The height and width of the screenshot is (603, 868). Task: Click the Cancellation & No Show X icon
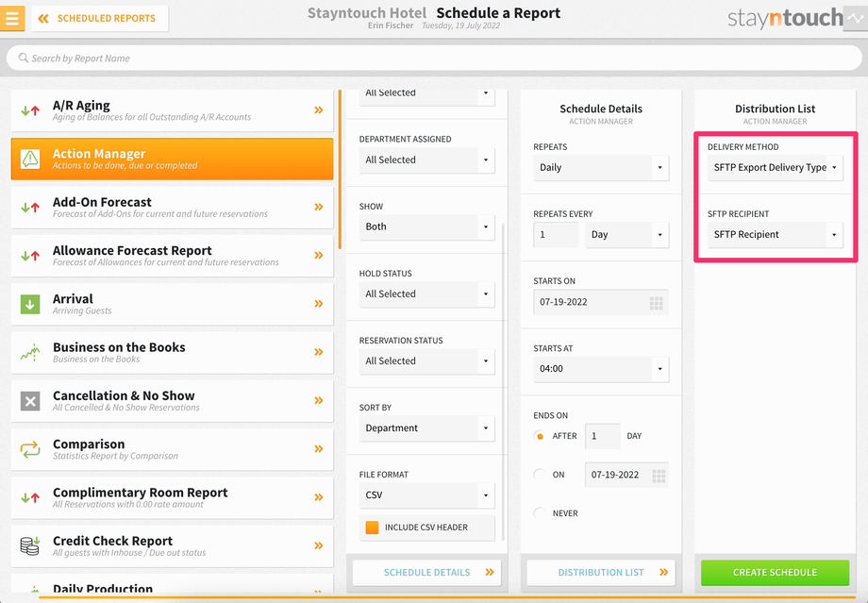coord(30,401)
